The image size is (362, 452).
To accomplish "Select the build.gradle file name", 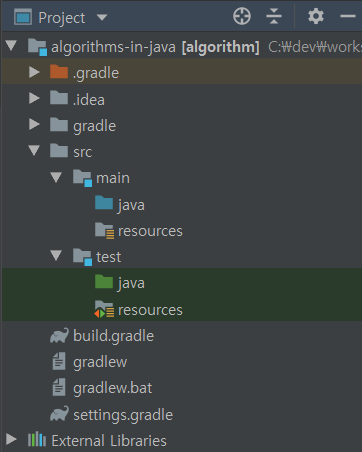I will 113,336.
